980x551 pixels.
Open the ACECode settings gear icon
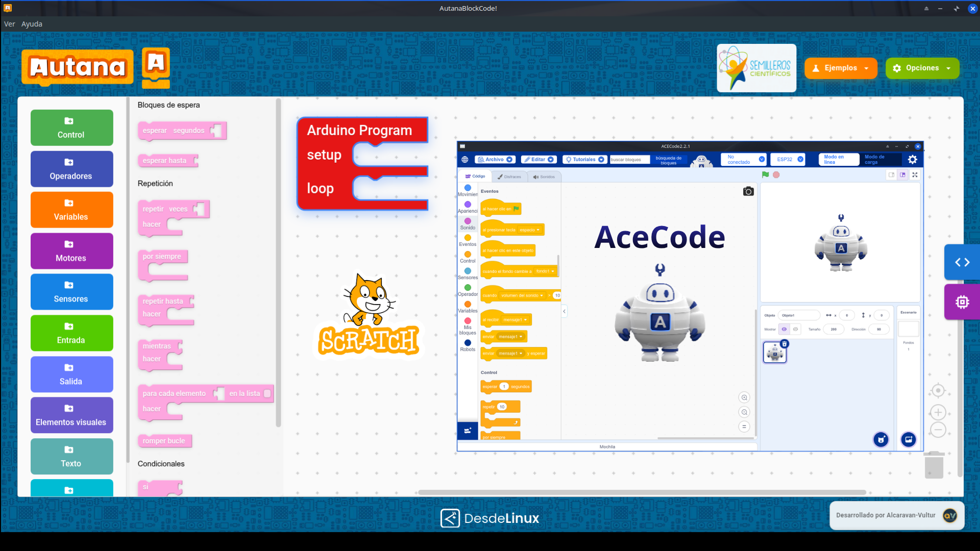tap(913, 159)
